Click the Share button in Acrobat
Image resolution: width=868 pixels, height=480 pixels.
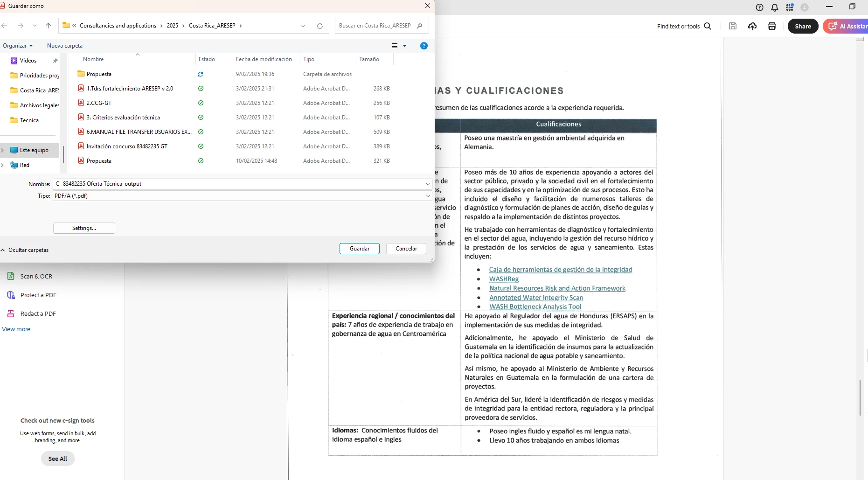[x=803, y=26]
